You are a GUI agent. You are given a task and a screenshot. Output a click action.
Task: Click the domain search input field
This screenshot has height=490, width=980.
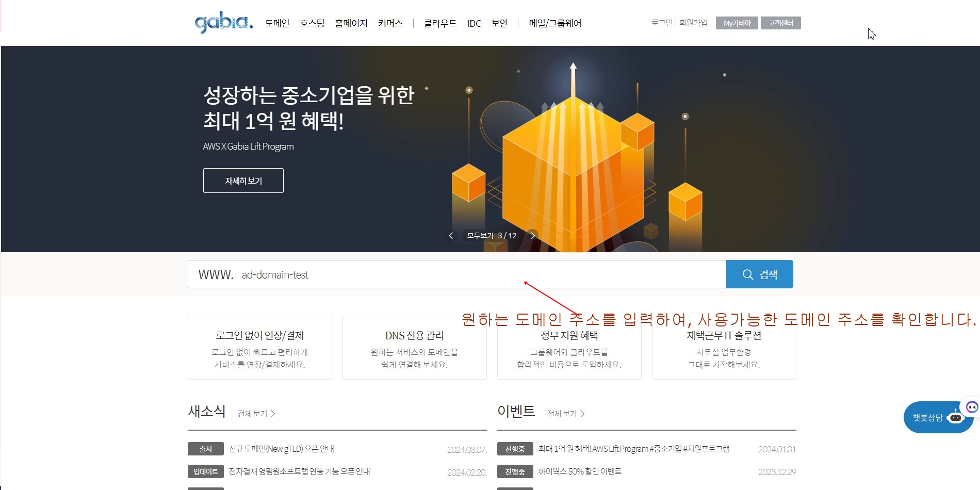[x=457, y=274]
